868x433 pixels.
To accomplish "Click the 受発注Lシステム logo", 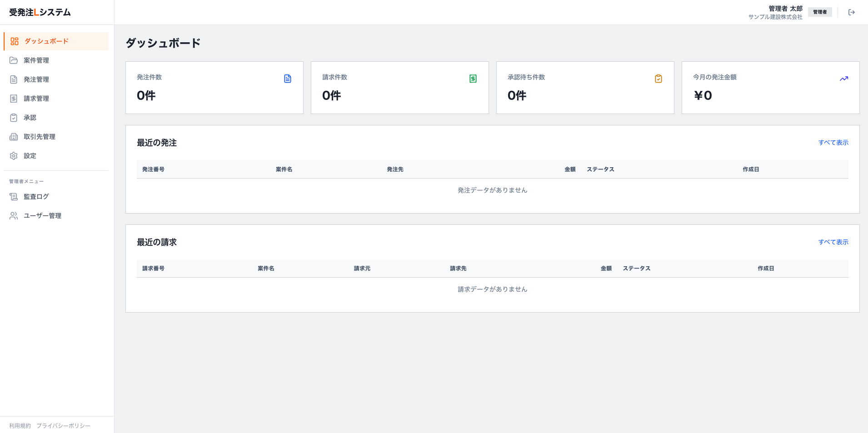I will pyautogui.click(x=40, y=12).
